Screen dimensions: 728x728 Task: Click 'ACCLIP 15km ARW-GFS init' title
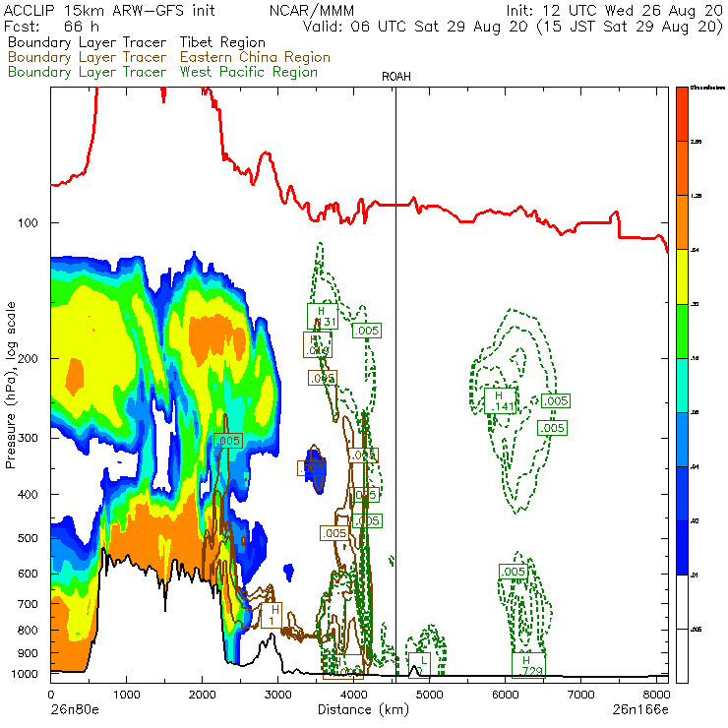109,10
